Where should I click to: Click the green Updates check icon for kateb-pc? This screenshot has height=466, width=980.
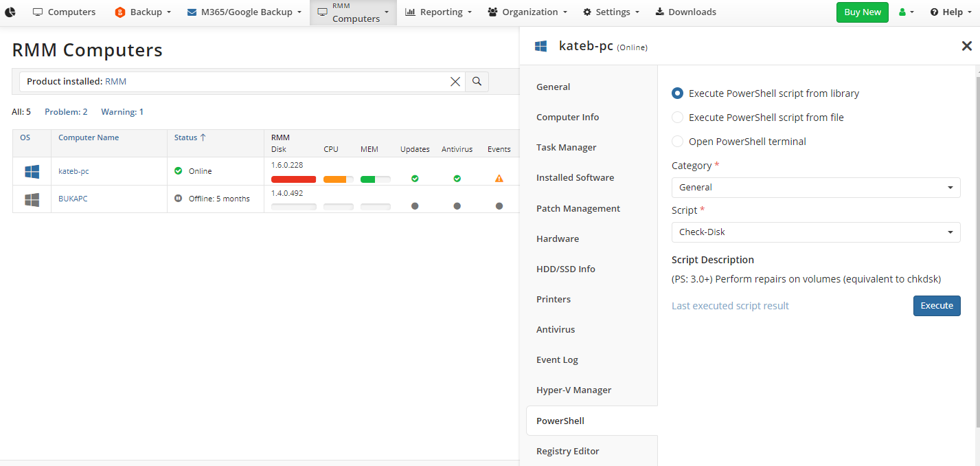[x=415, y=178]
